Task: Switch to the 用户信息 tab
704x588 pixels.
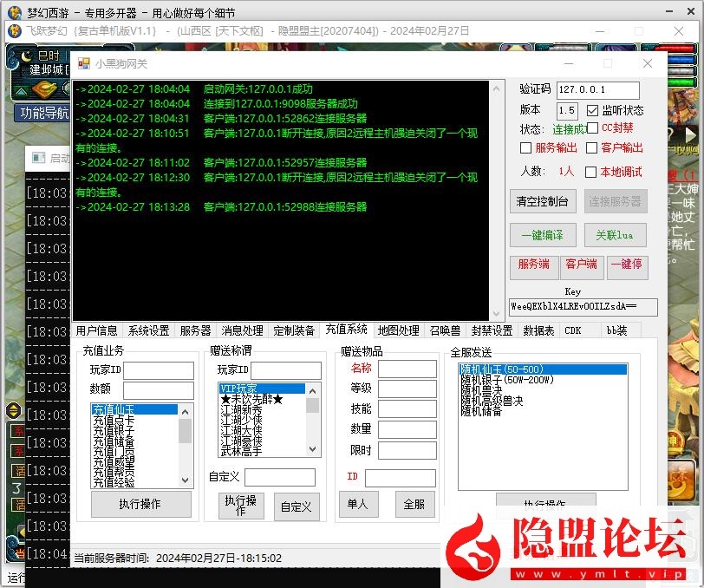Action: tap(96, 330)
